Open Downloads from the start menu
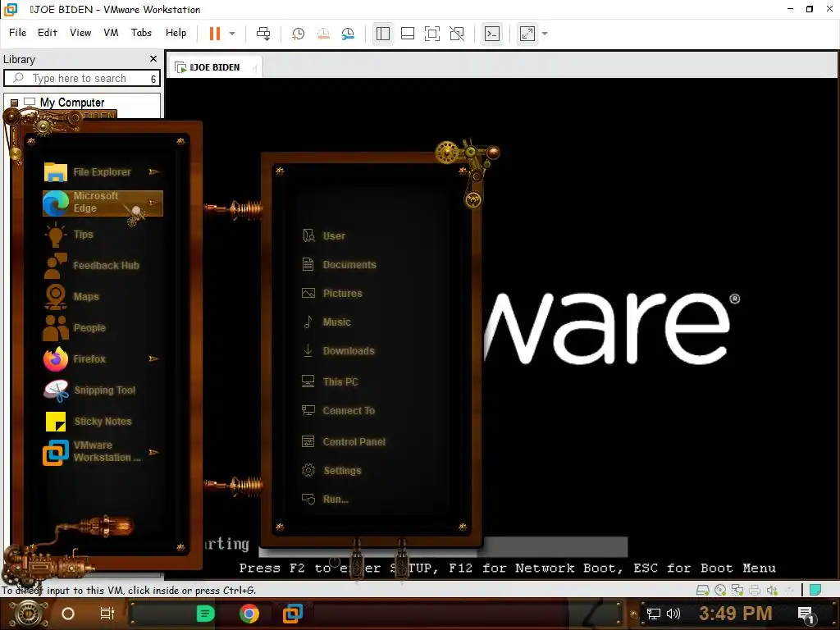 point(338,351)
